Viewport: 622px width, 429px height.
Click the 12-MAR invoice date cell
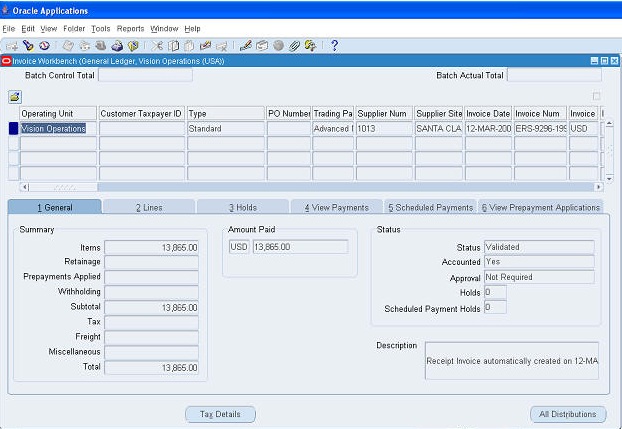(x=488, y=129)
